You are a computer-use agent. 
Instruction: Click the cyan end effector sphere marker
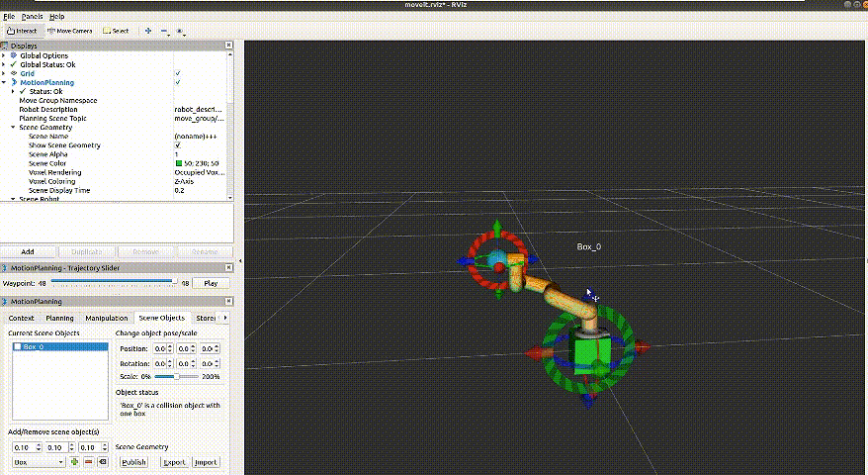point(497,257)
